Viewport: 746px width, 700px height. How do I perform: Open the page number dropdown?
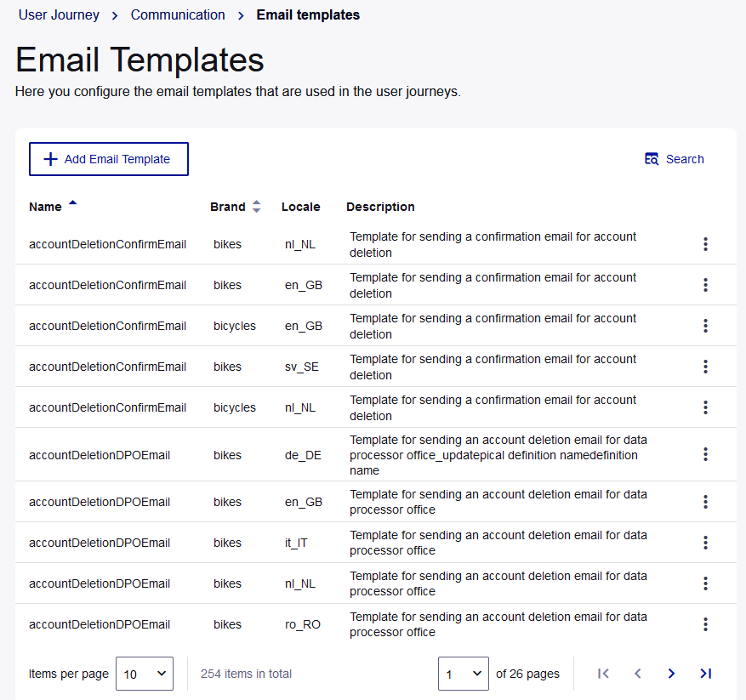pyautogui.click(x=463, y=674)
